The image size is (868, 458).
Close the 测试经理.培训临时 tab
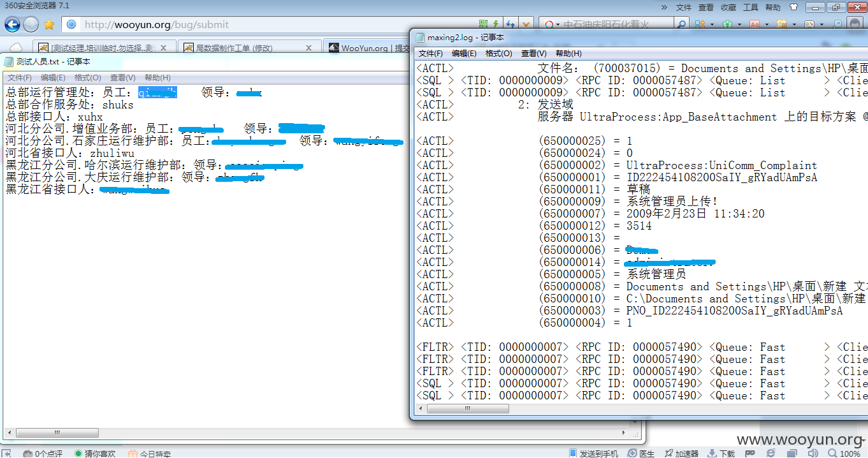pyautogui.click(x=164, y=48)
